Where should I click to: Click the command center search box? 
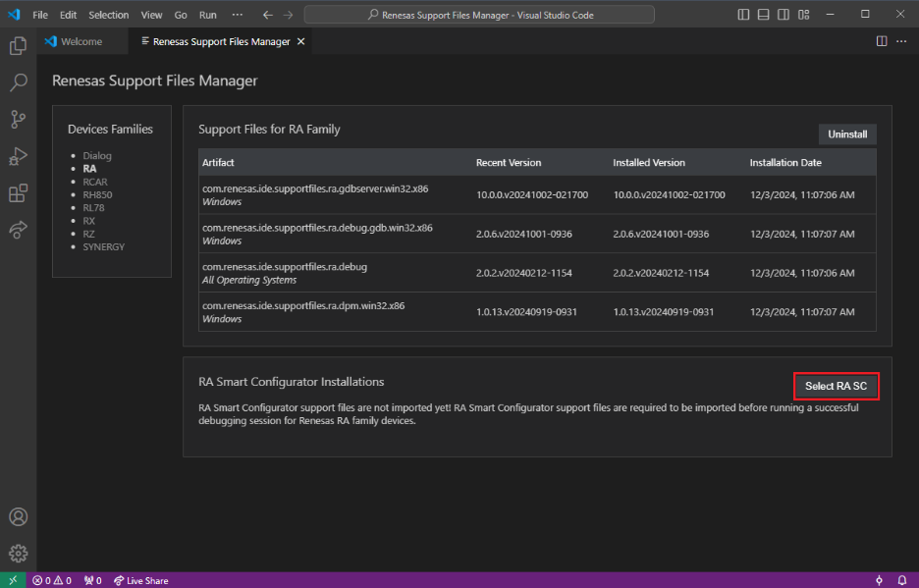coord(479,15)
